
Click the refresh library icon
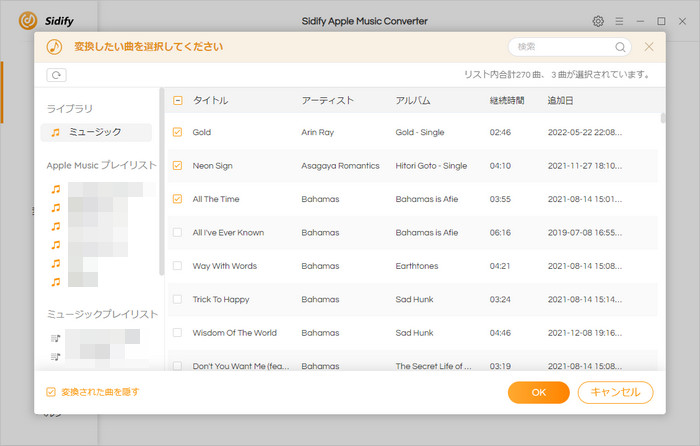[56, 75]
